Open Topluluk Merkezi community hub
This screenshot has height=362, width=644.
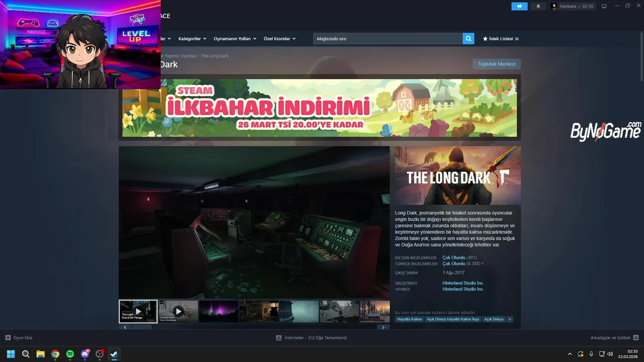497,64
